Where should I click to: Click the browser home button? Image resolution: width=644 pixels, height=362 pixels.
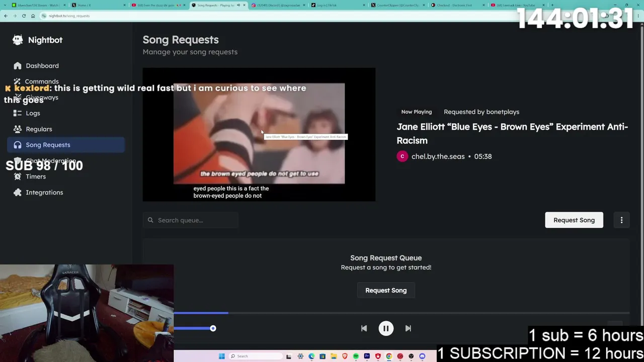[33, 16]
